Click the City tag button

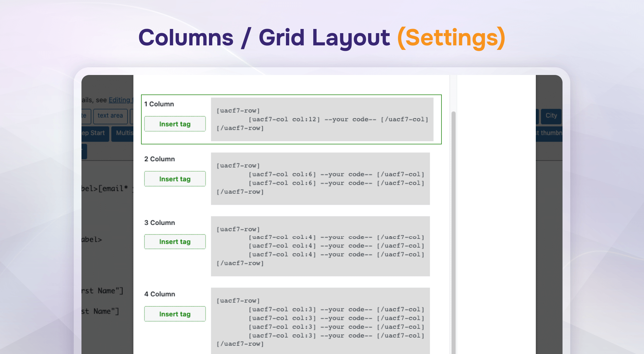(x=551, y=116)
